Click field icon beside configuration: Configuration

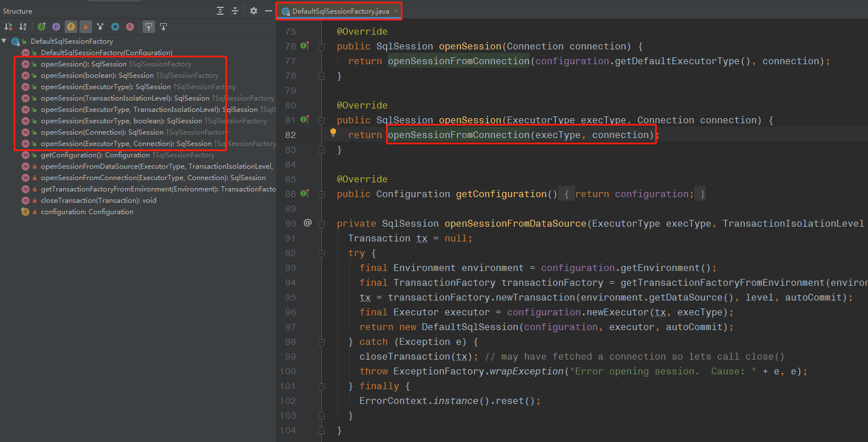[25, 212]
